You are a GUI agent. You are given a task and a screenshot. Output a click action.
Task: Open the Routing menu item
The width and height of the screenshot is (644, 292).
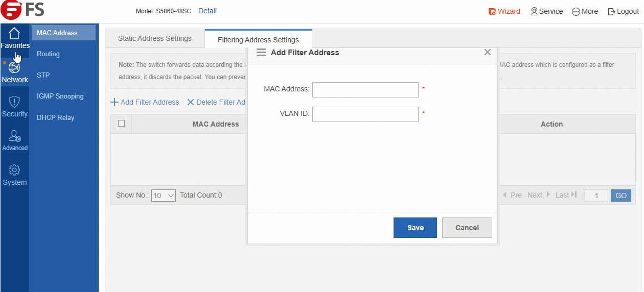pos(48,54)
